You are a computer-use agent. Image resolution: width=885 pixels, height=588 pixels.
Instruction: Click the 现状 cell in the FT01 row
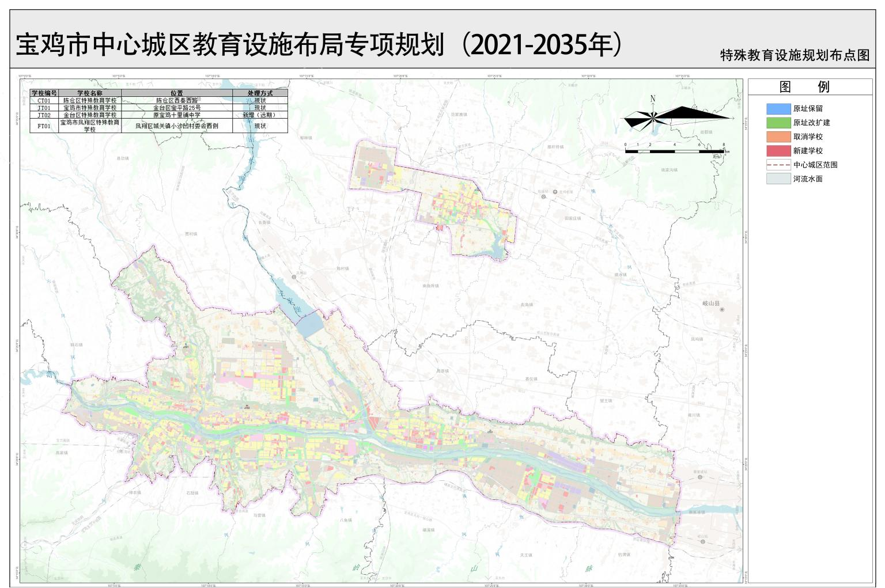click(x=260, y=126)
